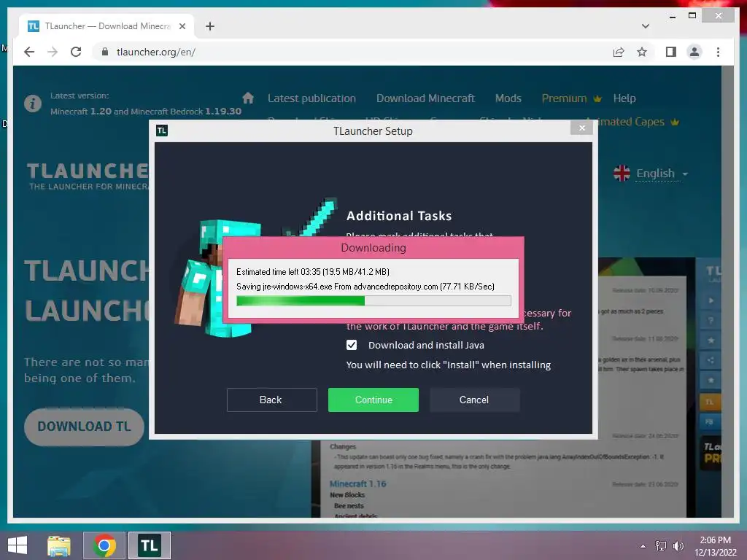Reload the tlauncher.org page
This screenshot has width=747, height=560.
[76, 52]
